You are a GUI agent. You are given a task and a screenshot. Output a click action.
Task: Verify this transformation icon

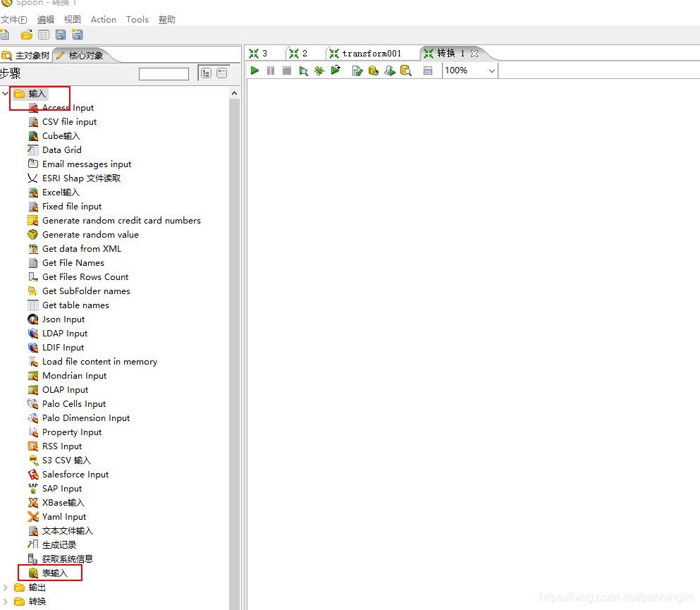tap(357, 71)
